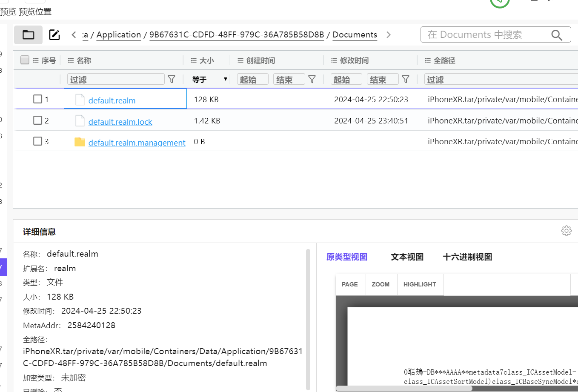Viewport: 578px width, 392px height.
Task: Open the HIGHLIGHT viewer menu
Action: pos(420,284)
